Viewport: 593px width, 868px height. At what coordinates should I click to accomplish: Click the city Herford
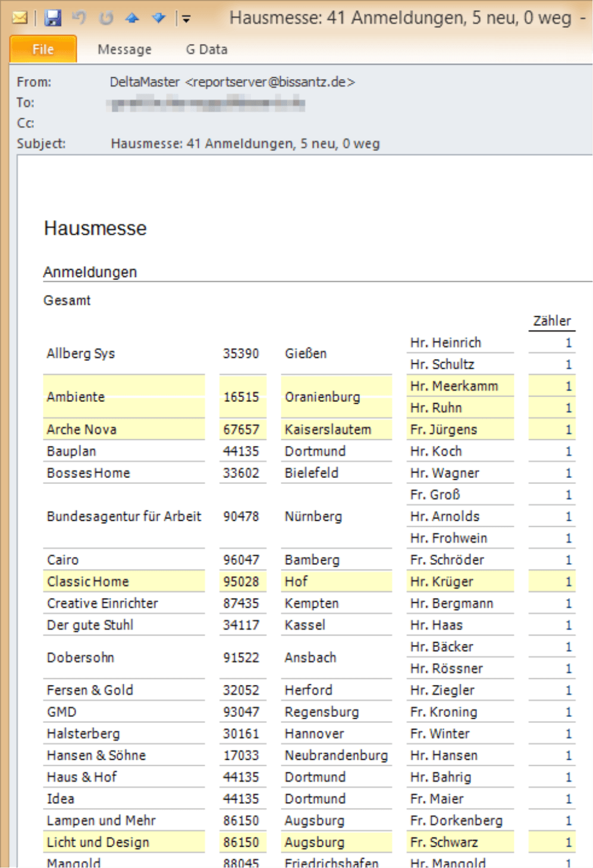point(308,690)
